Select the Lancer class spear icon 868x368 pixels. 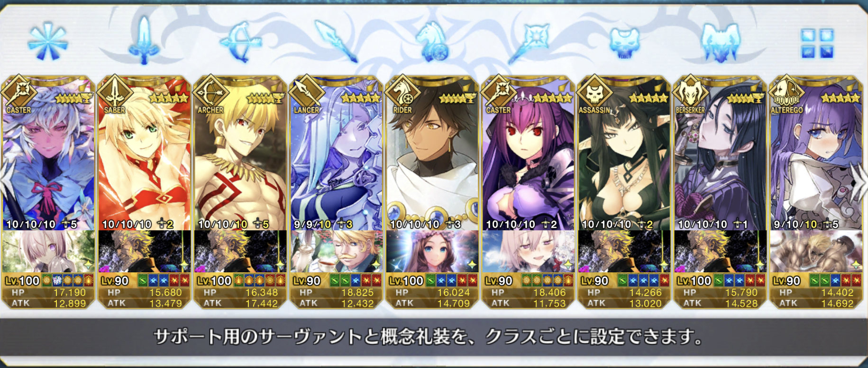336,41
